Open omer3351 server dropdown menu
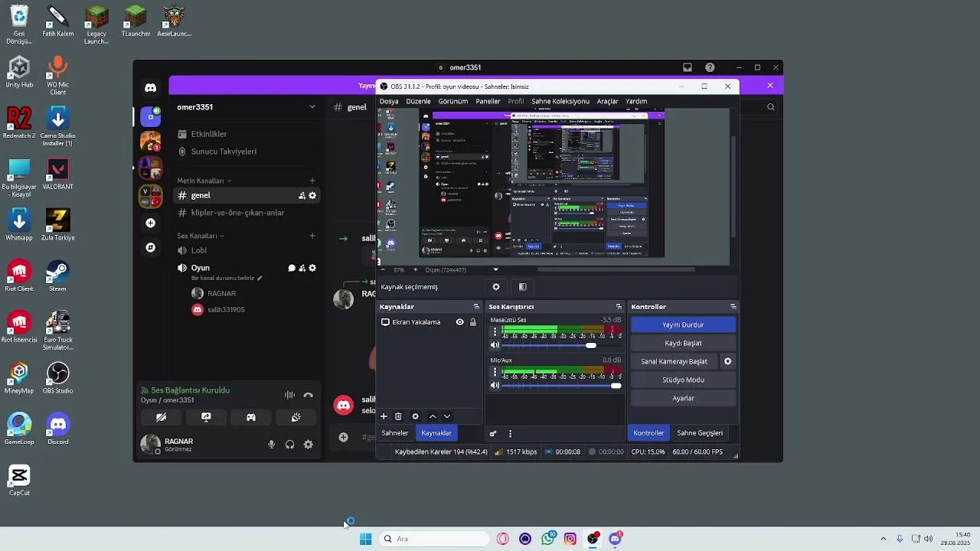 tap(312, 107)
